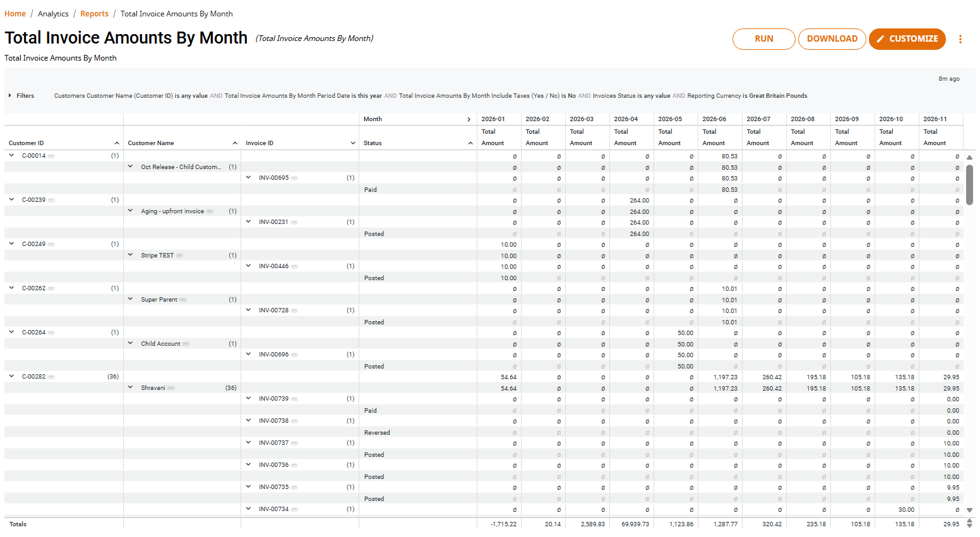Go to Home via breadcrumb
The width and height of the screenshot is (980, 537).
click(x=15, y=14)
